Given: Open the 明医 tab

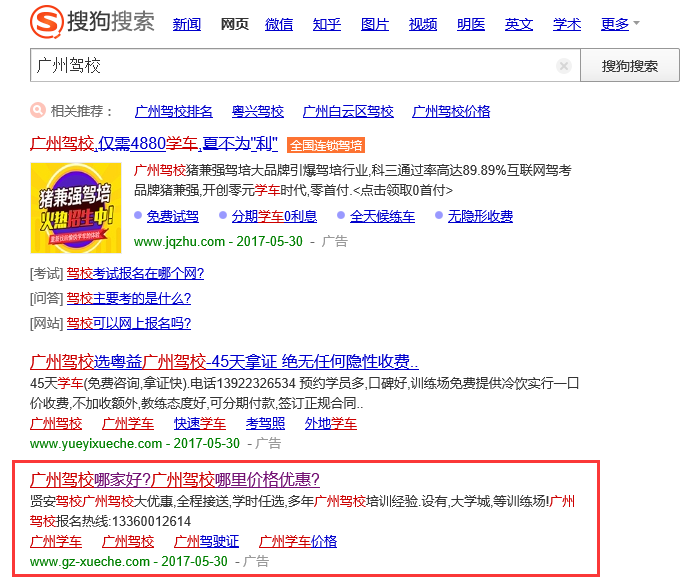Looking at the screenshot, I should tap(471, 24).
